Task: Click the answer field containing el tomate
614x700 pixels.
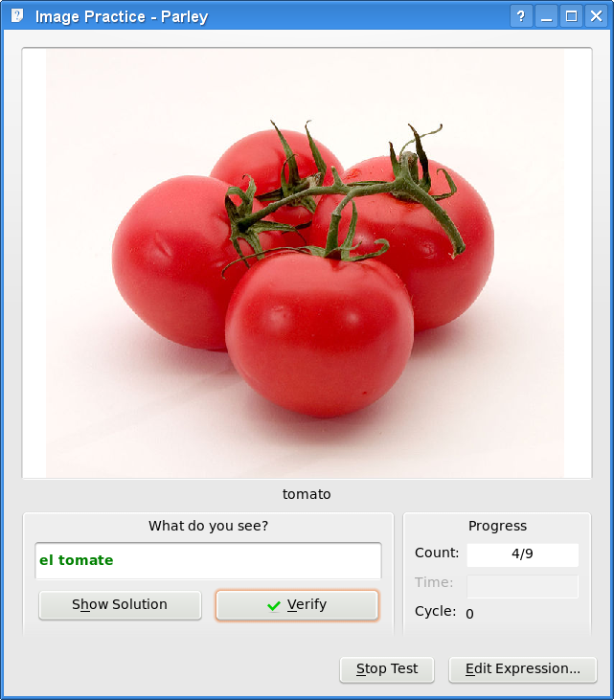Action: (208, 561)
